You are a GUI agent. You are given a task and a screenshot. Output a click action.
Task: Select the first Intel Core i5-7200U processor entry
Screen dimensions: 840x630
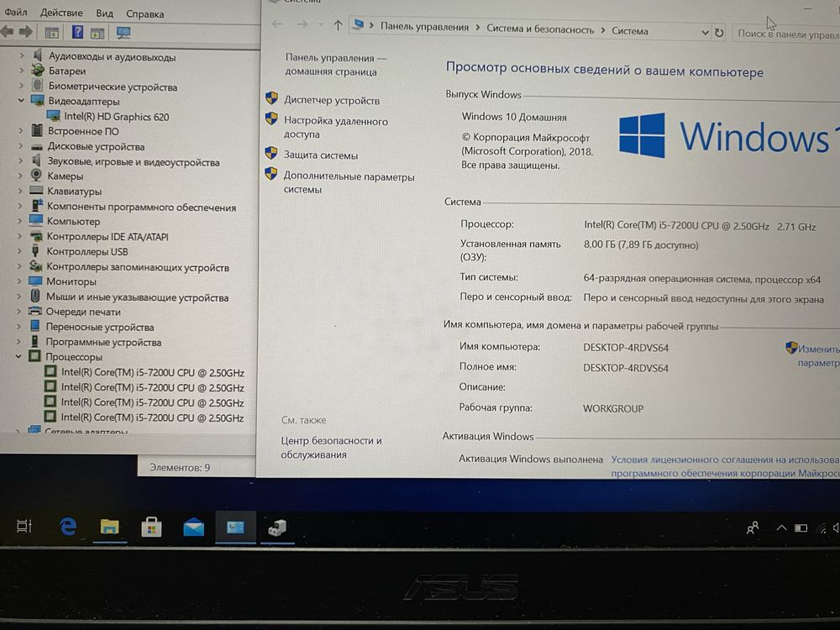[x=152, y=372]
